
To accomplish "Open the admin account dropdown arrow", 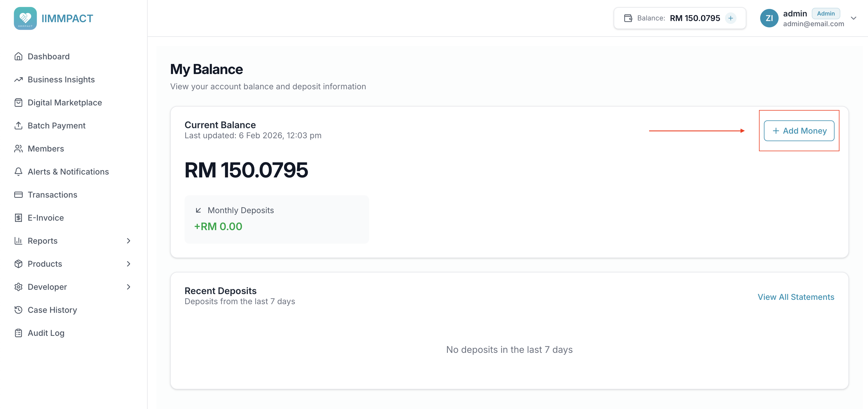I will (x=853, y=18).
